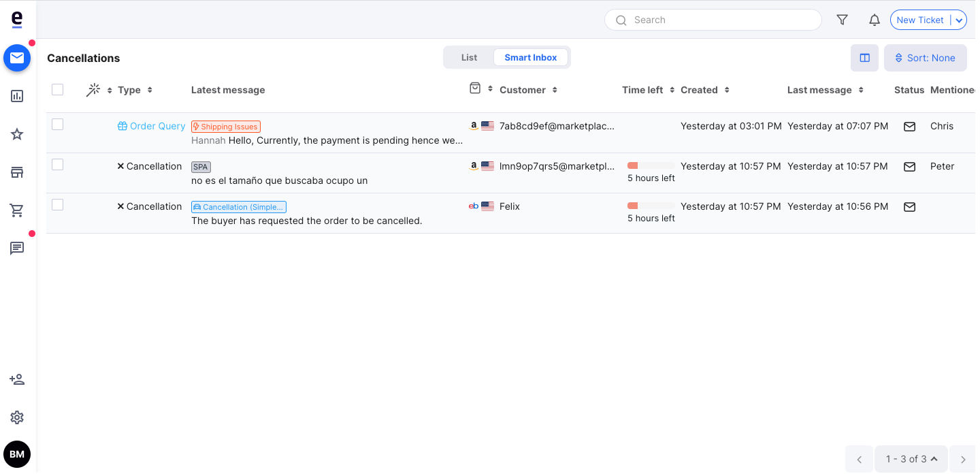The image size is (980, 476).
Task: Tick the select-all checkbox in the header row
Action: click(x=57, y=89)
